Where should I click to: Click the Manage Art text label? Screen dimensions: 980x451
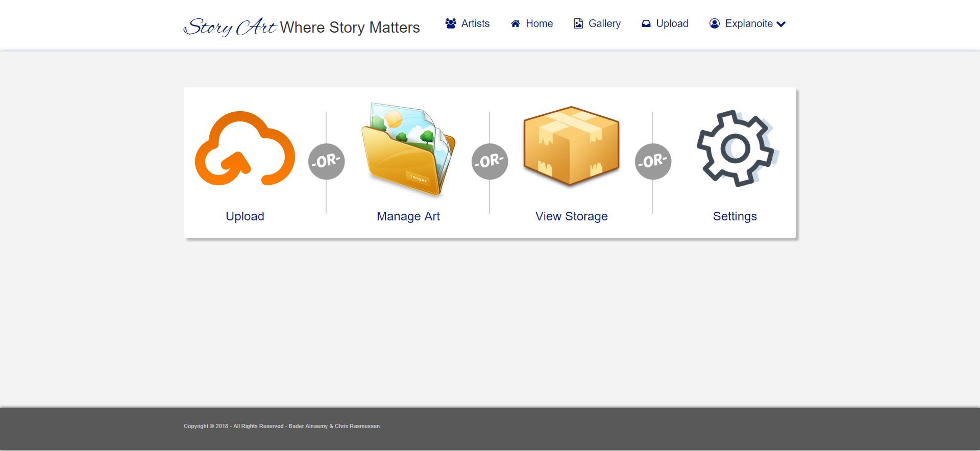coord(408,216)
